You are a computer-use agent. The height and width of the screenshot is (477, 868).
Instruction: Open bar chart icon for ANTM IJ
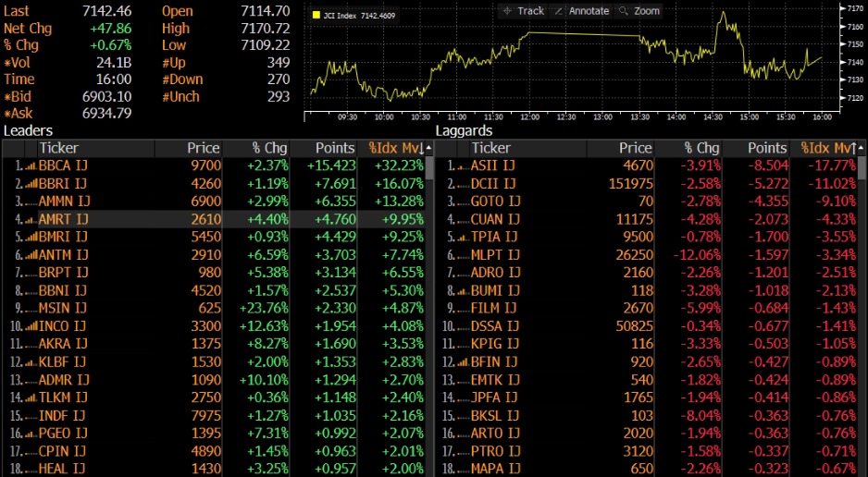[31, 255]
